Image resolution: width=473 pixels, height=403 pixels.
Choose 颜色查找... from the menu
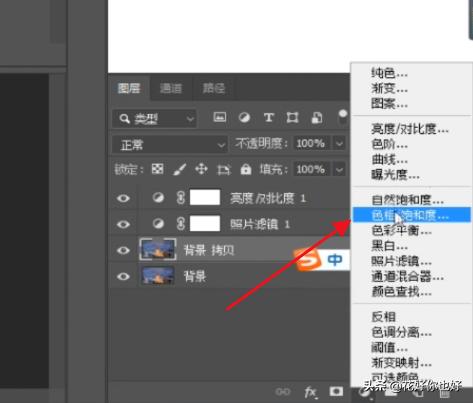(x=412, y=292)
